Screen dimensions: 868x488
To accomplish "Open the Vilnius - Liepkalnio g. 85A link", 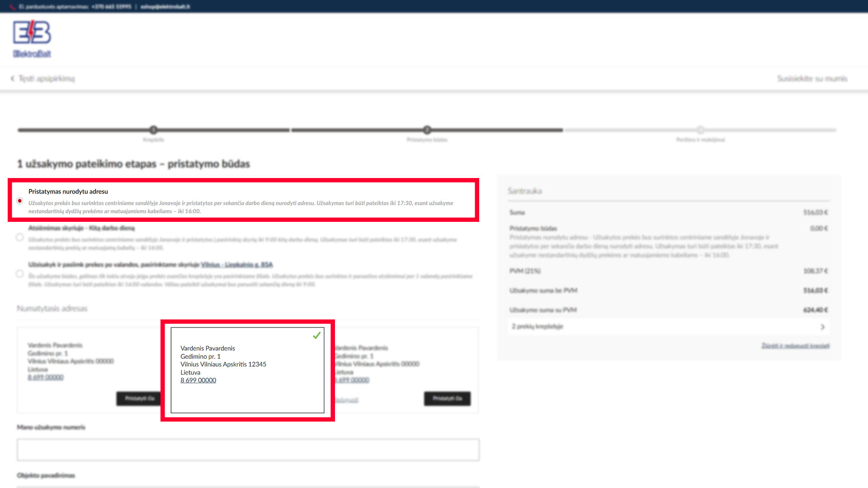I will [236, 265].
